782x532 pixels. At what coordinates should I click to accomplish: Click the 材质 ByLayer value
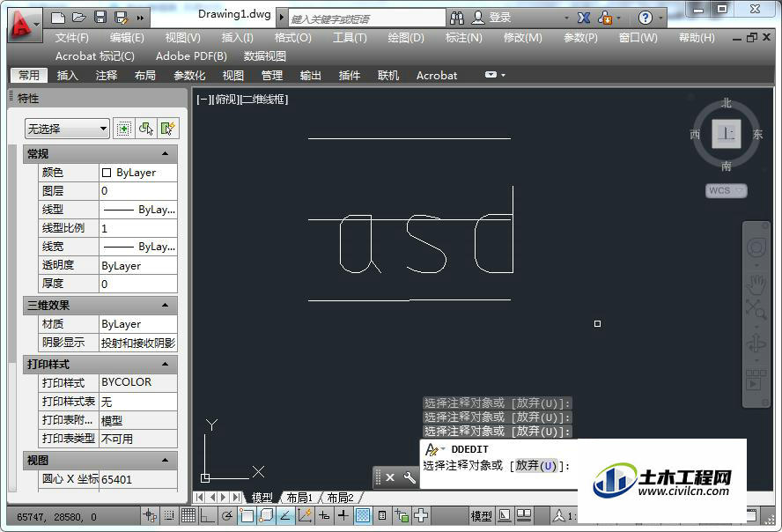(138, 324)
